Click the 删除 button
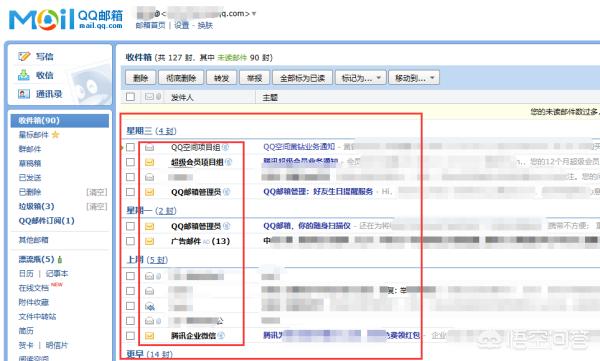The height and width of the screenshot is (361, 600). point(140,78)
